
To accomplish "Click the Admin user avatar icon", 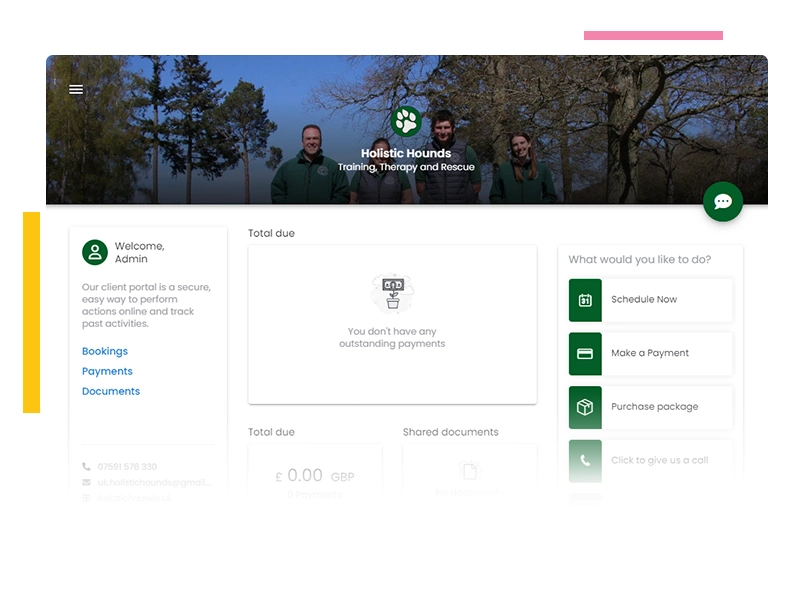I will (95, 252).
